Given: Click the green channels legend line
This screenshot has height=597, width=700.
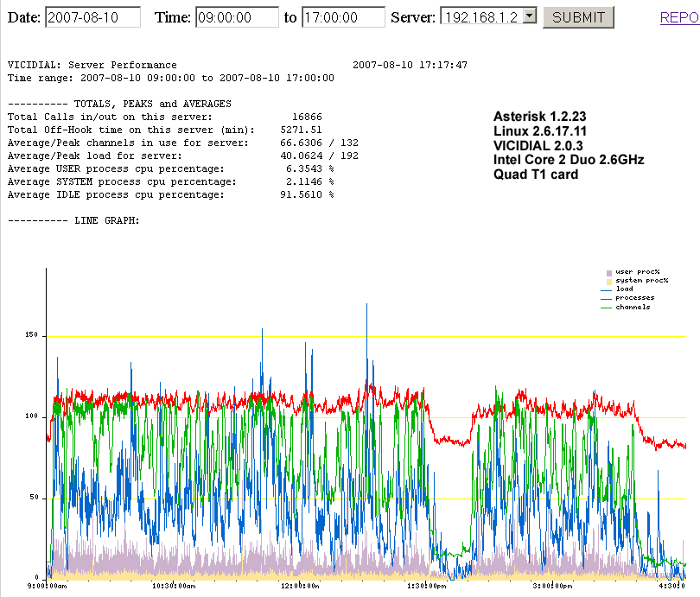Looking at the screenshot, I should [607, 308].
